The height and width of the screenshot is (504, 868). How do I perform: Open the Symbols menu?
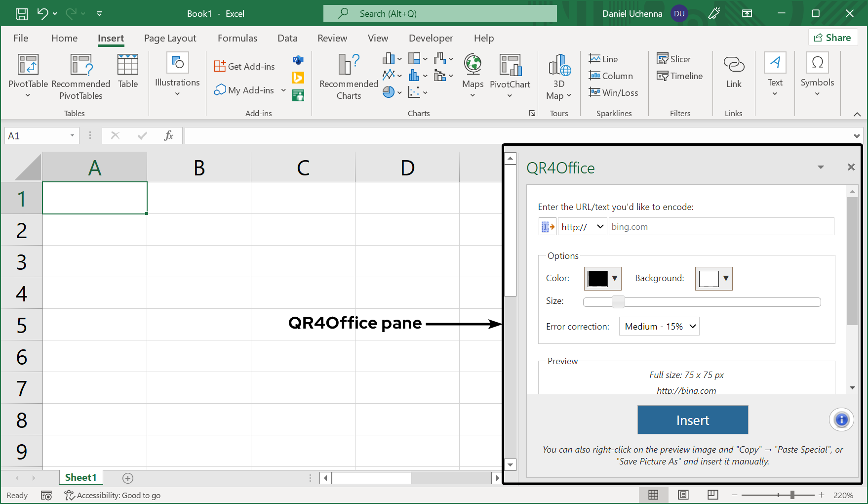817,74
